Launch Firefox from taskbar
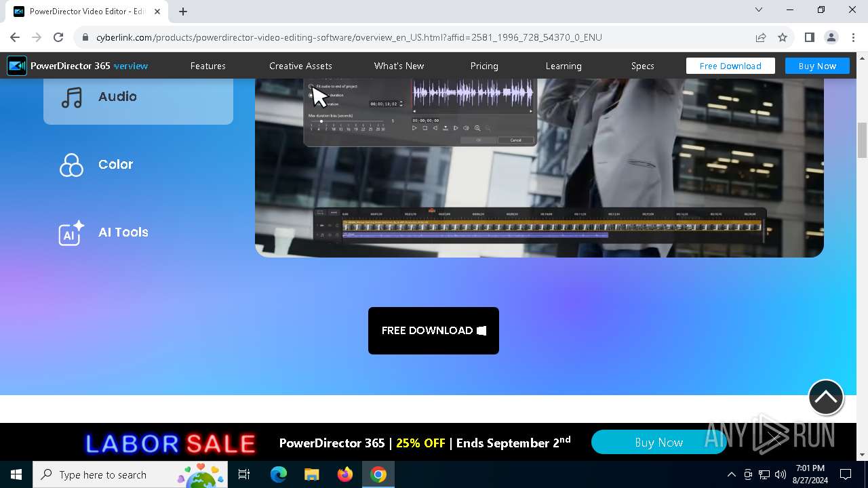This screenshot has width=868, height=488. [345, 474]
